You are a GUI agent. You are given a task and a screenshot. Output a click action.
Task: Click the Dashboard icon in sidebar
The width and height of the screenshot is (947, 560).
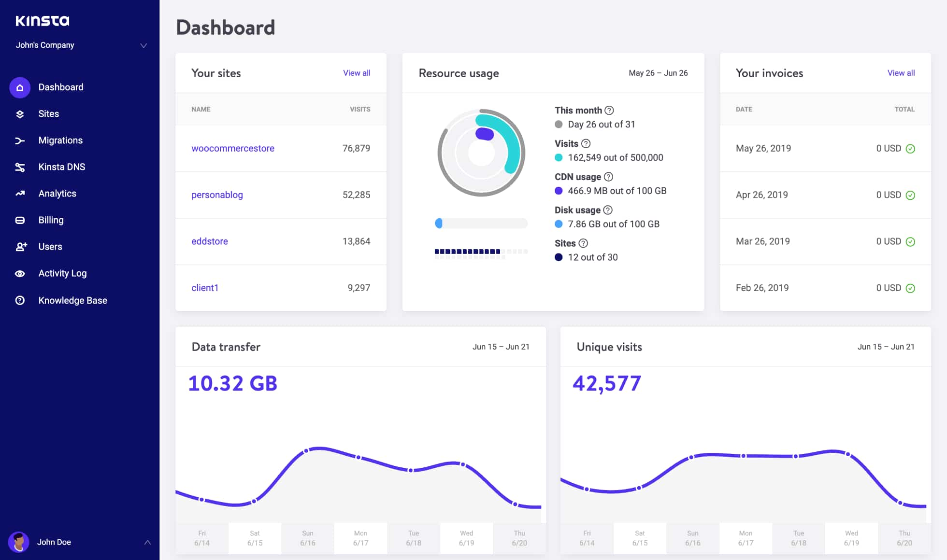click(19, 87)
